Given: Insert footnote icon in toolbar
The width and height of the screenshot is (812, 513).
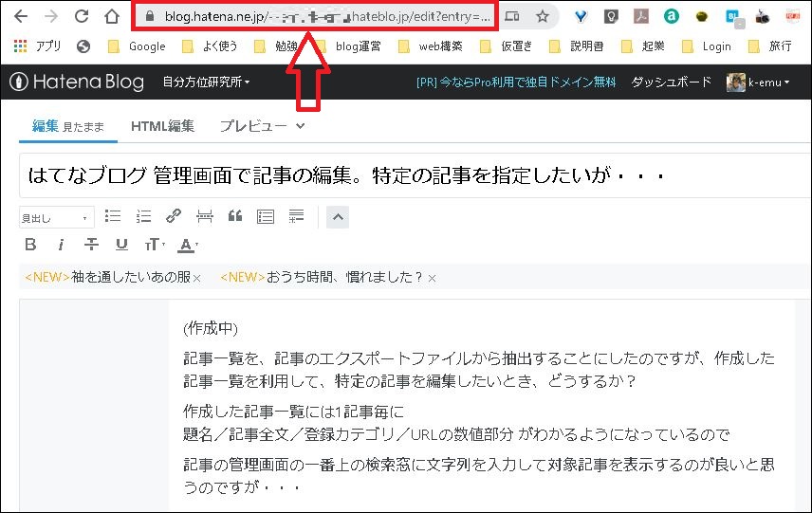Looking at the screenshot, I should tap(296, 216).
